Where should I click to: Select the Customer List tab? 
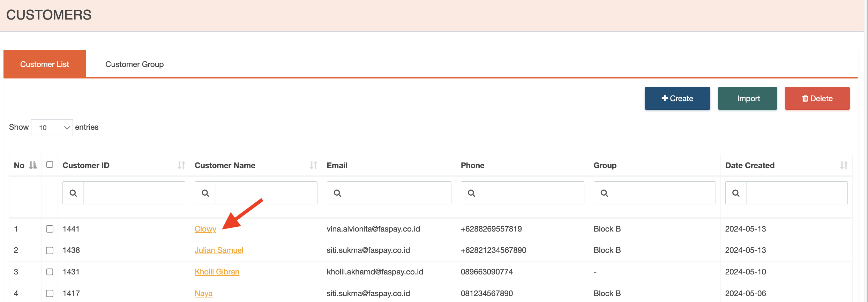(x=45, y=64)
